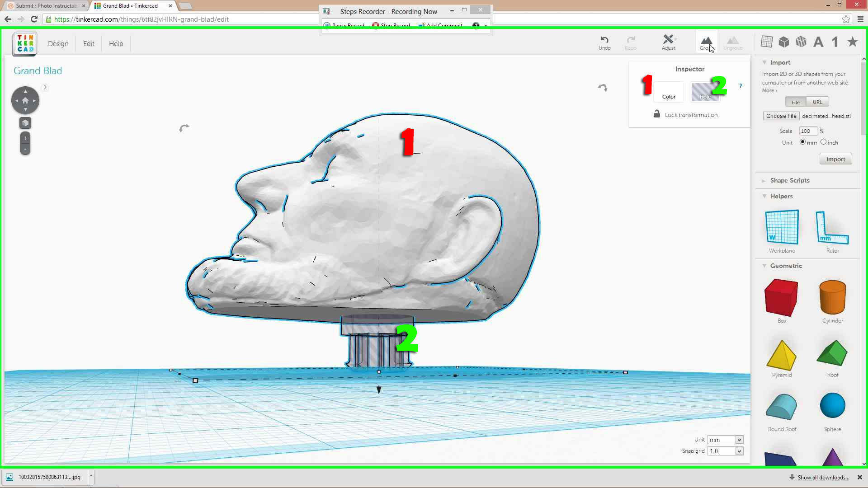Image resolution: width=868 pixels, height=488 pixels.
Task: Zoom in with the plus button
Action: coord(25,138)
